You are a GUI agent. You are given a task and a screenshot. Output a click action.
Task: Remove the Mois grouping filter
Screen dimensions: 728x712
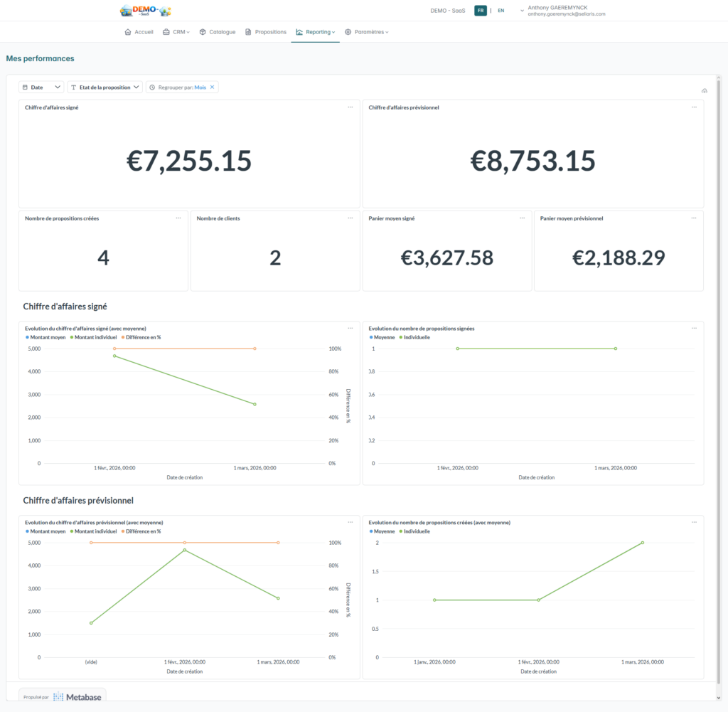click(x=212, y=87)
